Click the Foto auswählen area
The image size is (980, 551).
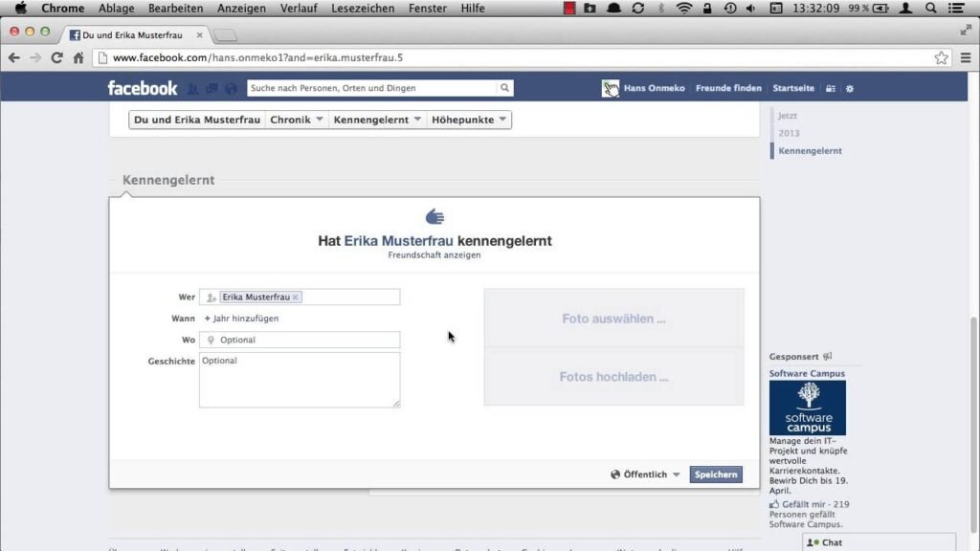pyautogui.click(x=613, y=319)
